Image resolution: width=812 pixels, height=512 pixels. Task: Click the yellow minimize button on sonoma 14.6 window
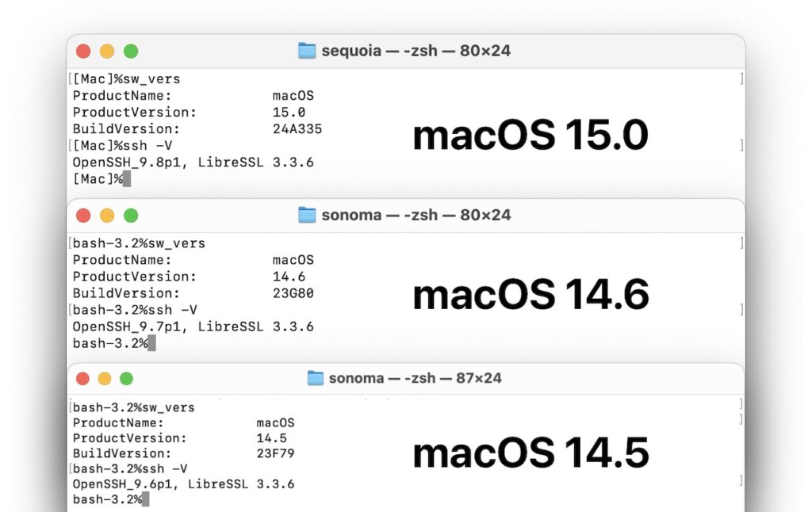pos(106,214)
